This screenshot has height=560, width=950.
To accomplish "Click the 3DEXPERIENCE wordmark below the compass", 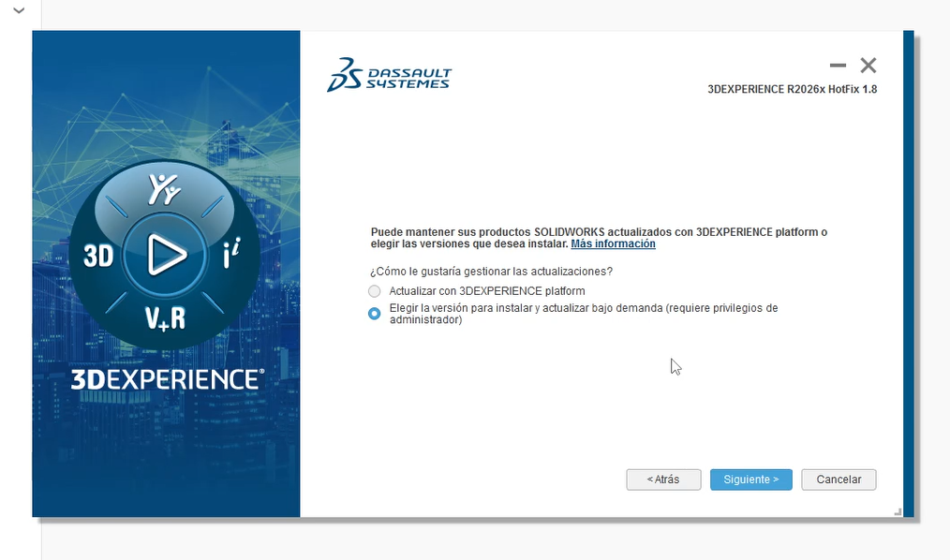I will (167, 379).
